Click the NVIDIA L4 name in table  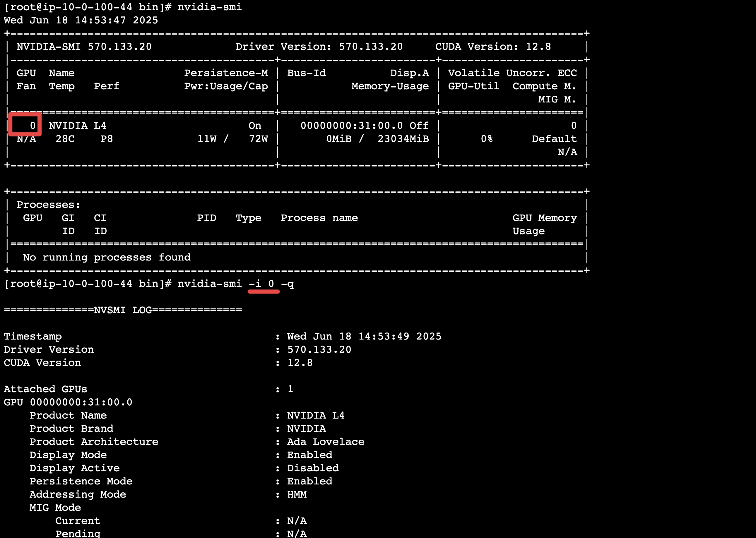pyautogui.click(x=78, y=126)
